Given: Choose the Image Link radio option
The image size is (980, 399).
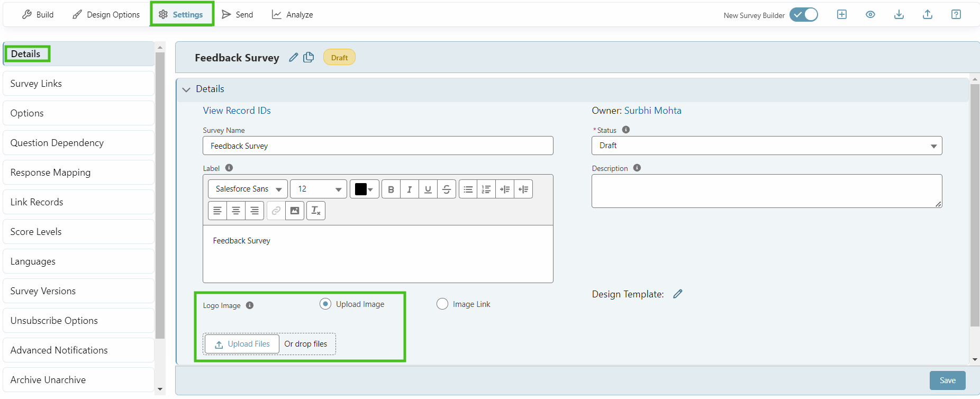Looking at the screenshot, I should (x=442, y=304).
